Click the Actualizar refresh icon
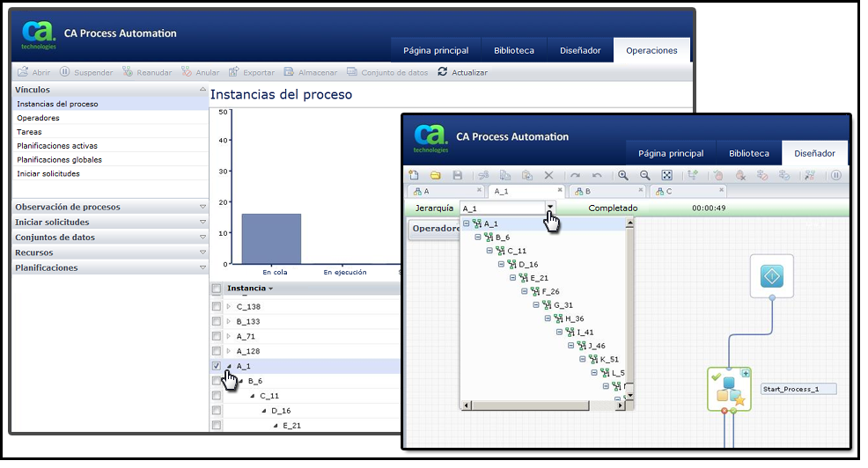868x468 pixels. [442, 72]
